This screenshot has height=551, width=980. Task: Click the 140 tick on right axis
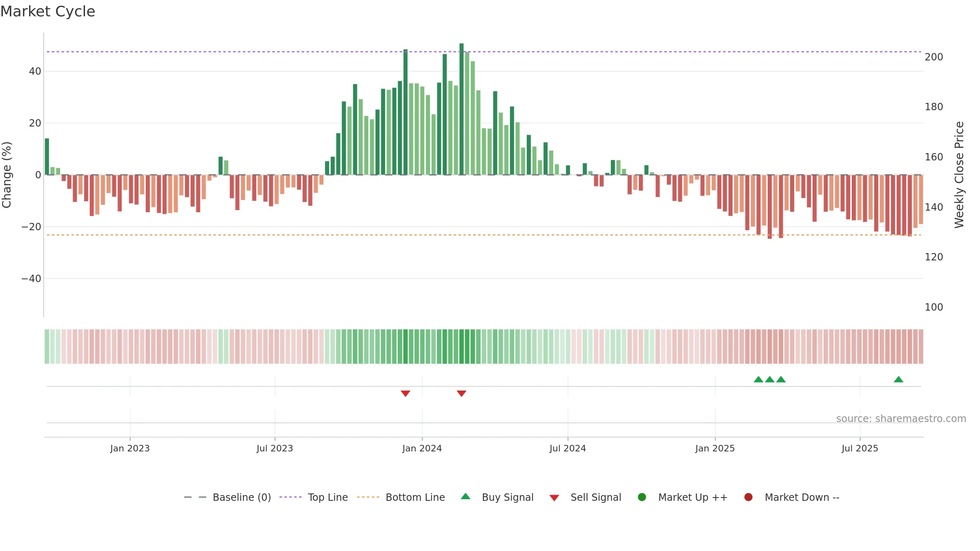tap(934, 207)
